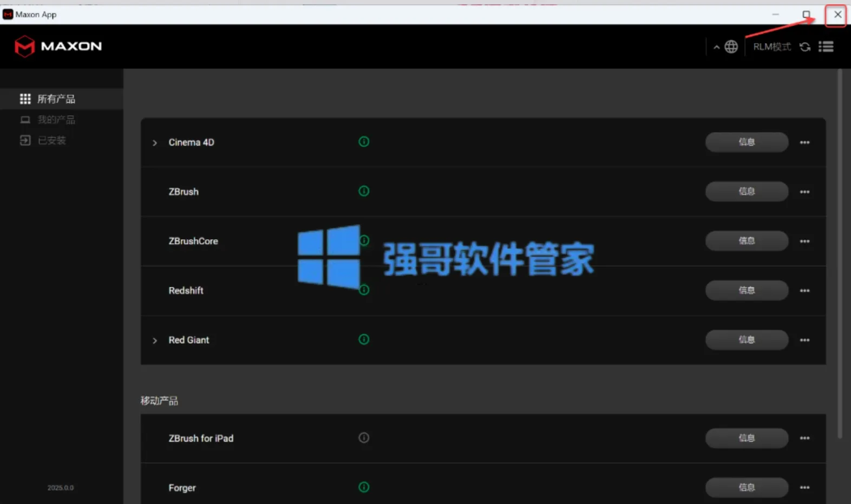Open the three-dot menu for ZBrush for iPad
Image resolution: width=851 pixels, height=504 pixels.
(805, 438)
